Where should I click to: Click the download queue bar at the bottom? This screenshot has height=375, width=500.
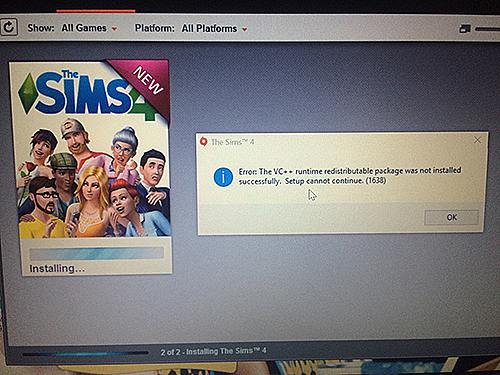85,353
